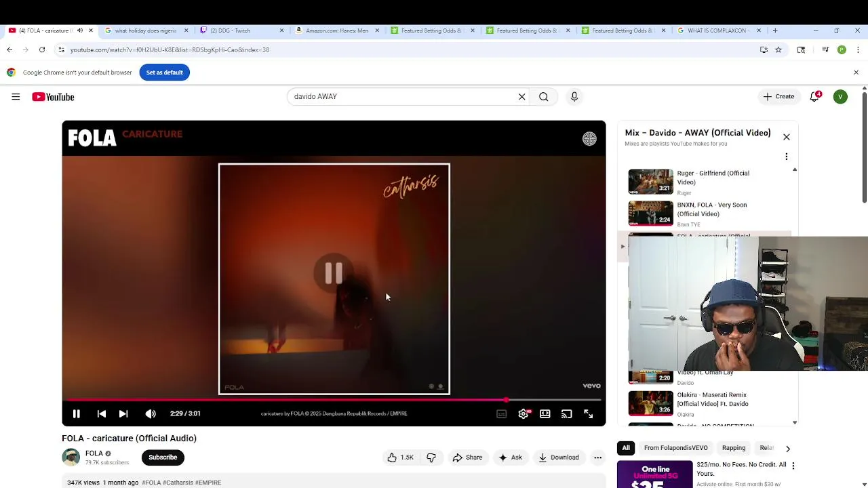Like the video (1.5K)
This screenshot has height=488, width=868.
pyautogui.click(x=401, y=457)
